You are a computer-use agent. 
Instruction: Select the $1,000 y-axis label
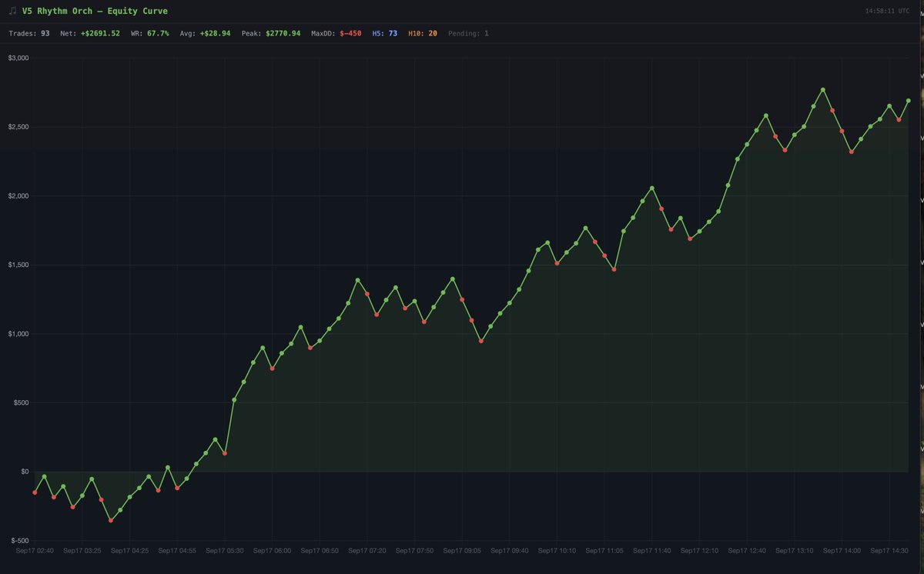[18, 334]
